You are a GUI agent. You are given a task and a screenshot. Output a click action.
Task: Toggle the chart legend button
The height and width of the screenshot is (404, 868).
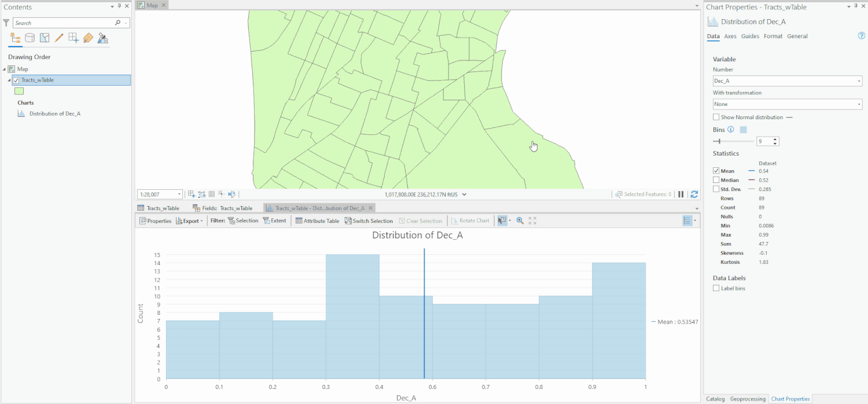coord(687,221)
